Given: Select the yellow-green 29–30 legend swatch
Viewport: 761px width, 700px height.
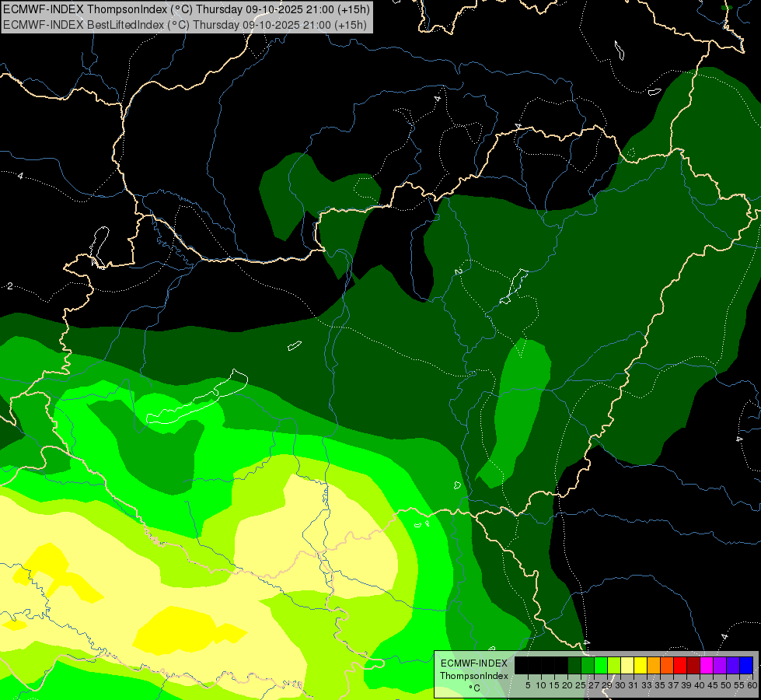Looking at the screenshot, I should (614, 665).
